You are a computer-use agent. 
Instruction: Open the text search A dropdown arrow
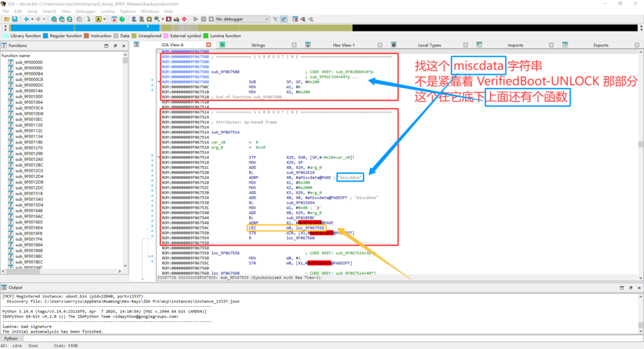point(104,19)
